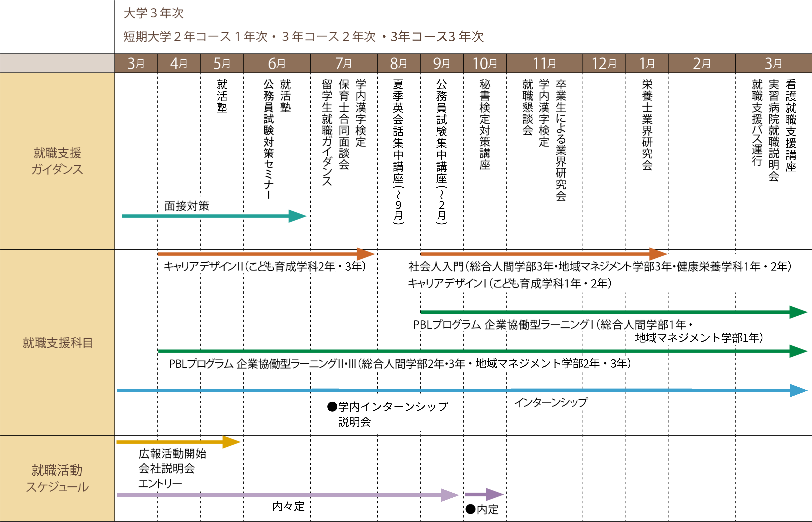
Task: Click the 6月 month header cell
Action: [277, 63]
